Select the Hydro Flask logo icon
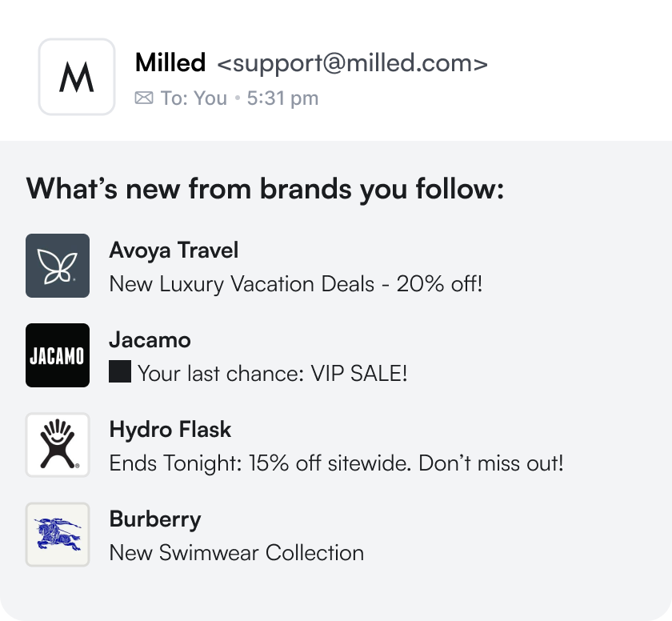Viewport: 672px width, 621px height. click(x=58, y=445)
